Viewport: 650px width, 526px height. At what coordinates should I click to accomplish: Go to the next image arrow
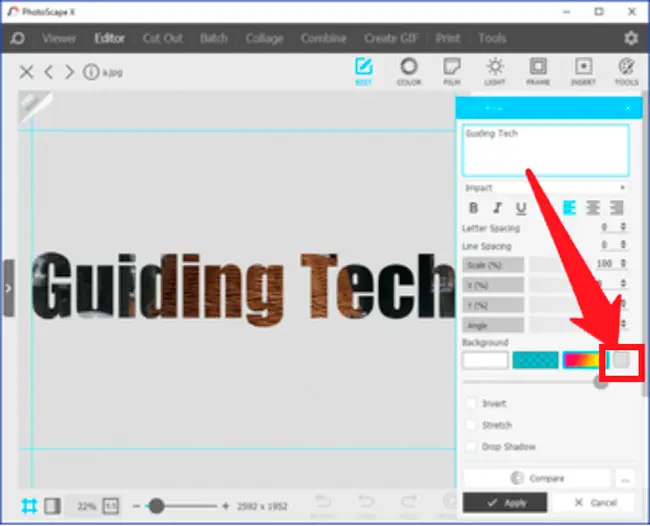coord(69,72)
